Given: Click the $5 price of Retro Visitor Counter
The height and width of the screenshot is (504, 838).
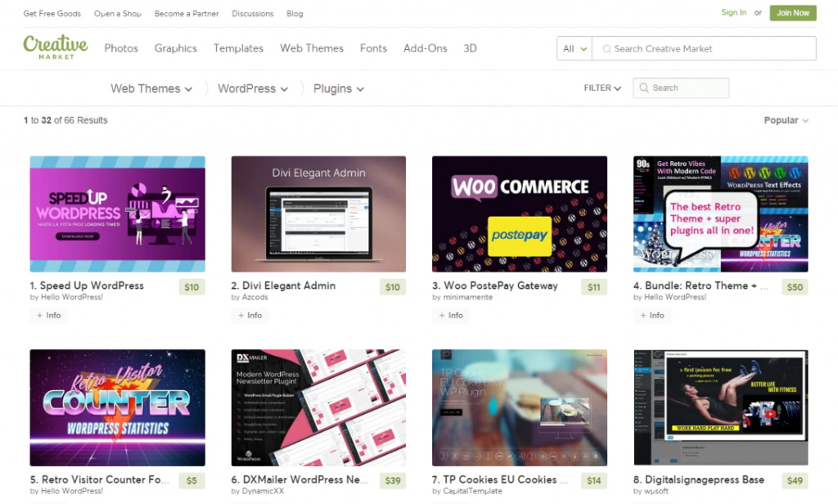Looking at the screenshot, I should coord(191,480).
